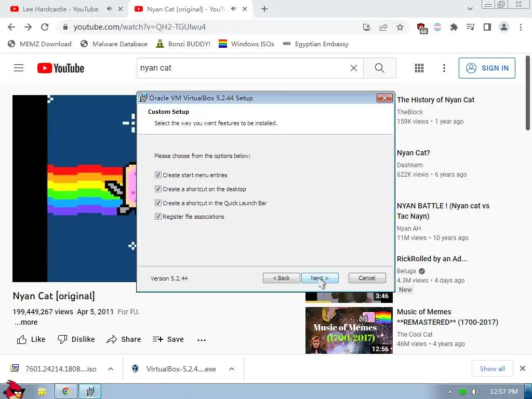Screen dimensions: 532x399
Task: Open the ad blocker extension with 68 badge
Action: click(x=422, y=28)
